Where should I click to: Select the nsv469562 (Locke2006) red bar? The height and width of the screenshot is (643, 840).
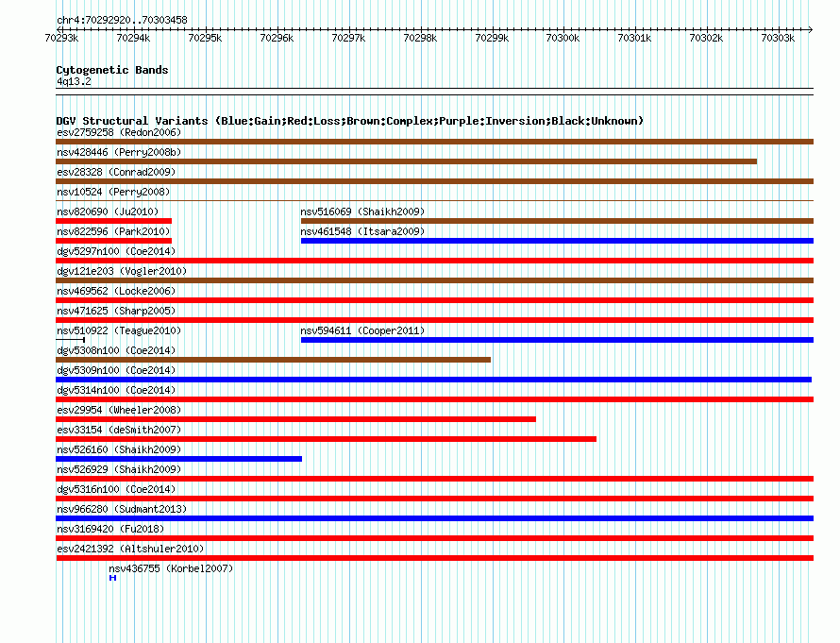(x=434, y=300)
